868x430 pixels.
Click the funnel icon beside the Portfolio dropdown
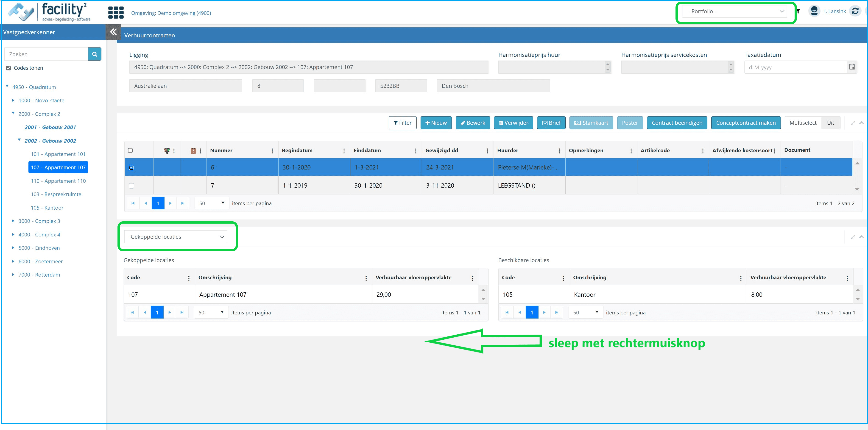click(x=798, y=11)
